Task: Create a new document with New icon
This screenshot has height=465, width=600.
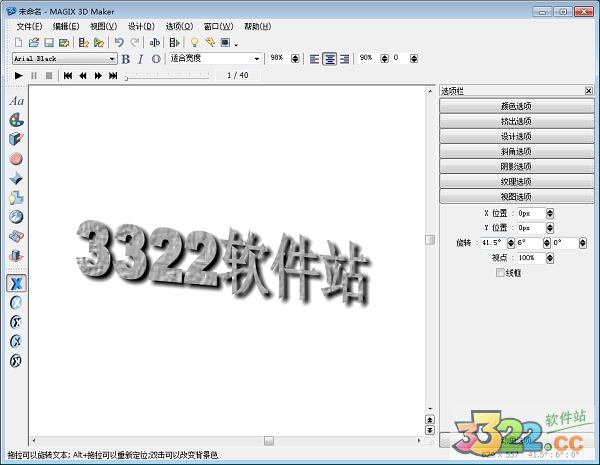Action: coord(18,42)
